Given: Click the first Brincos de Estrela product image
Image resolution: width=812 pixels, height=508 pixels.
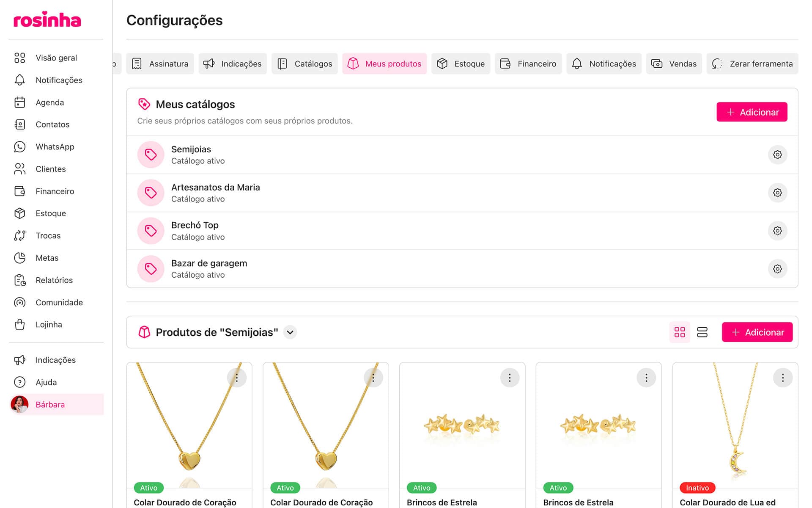Looking at the screenshot, I should click(x=462, y=425).
